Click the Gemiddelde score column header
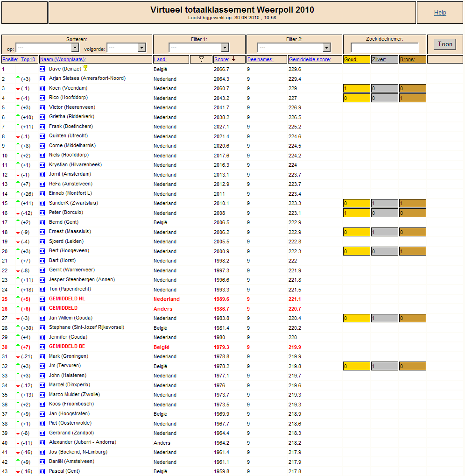The image size is (465, 476). click(310, 59)
